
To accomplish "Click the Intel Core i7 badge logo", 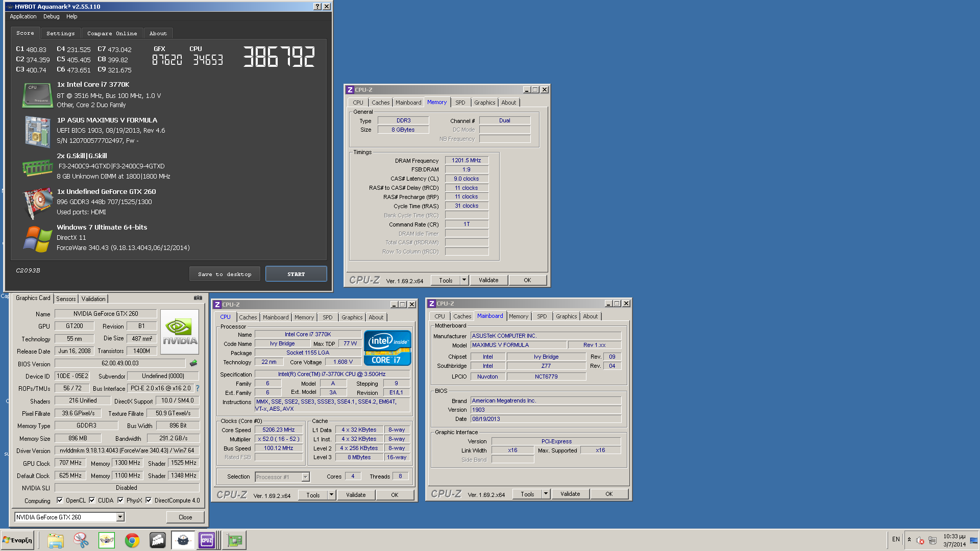I will click(x=387, y=347).
